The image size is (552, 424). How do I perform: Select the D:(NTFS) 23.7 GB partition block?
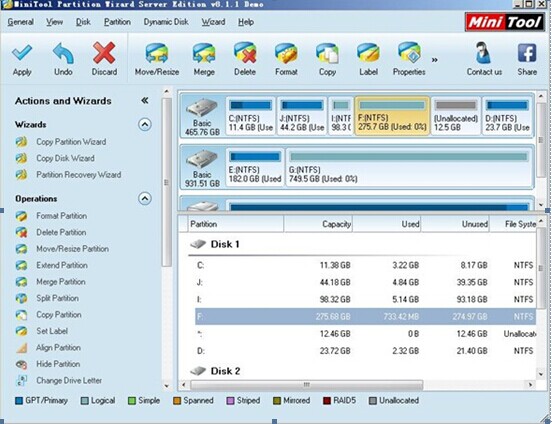507,116
